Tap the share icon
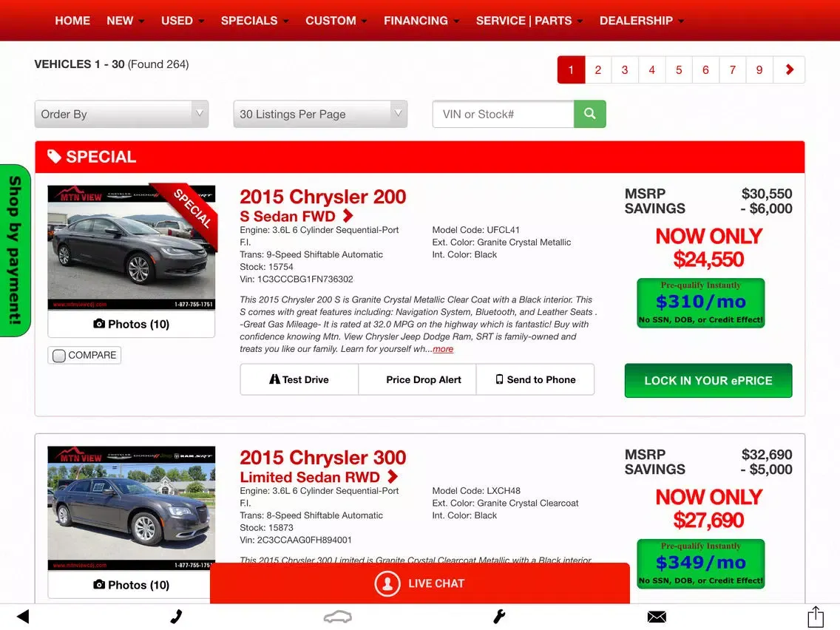 [816, 616]
